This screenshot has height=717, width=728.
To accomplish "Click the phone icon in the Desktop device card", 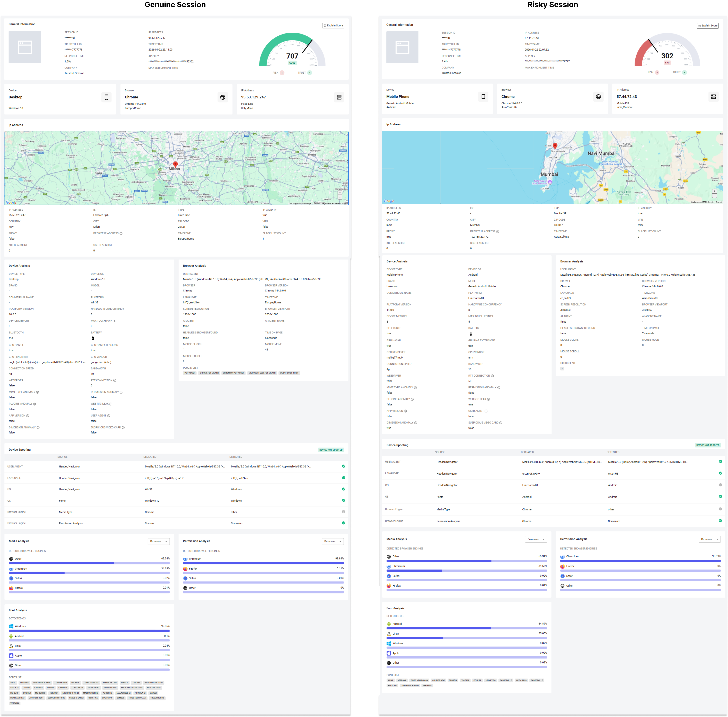I will pyautogui.click(x=107, y=97).
